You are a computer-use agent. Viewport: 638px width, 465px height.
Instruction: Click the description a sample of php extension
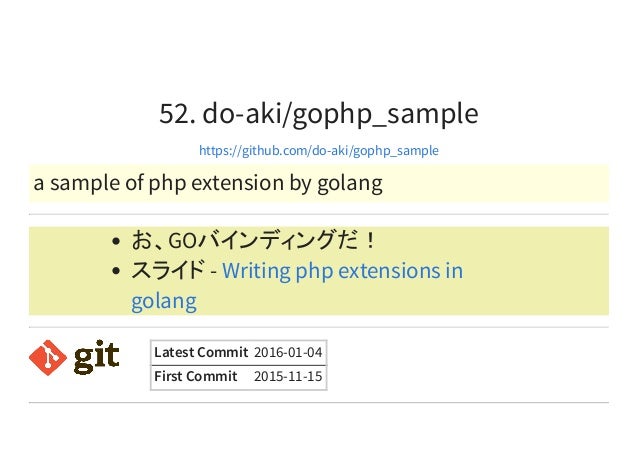[208, 183]
